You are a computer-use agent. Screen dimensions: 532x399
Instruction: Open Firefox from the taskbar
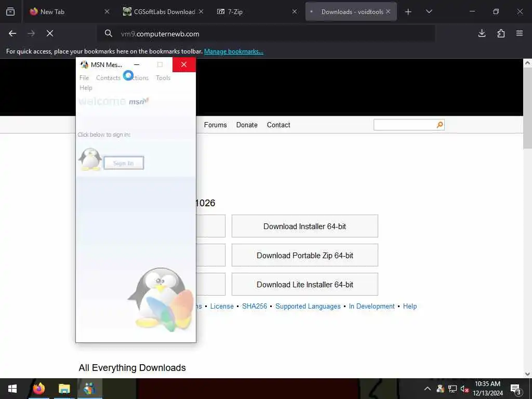coord(38,389)
